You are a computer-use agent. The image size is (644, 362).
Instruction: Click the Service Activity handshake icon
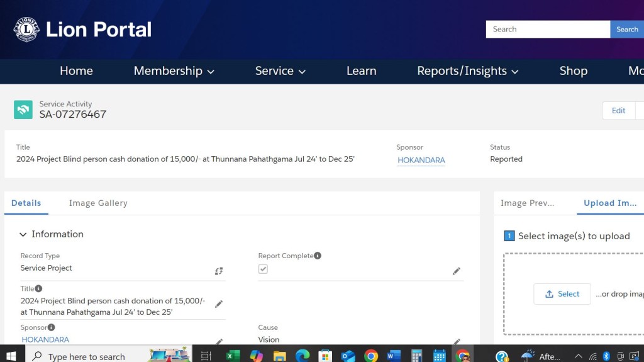23,110
